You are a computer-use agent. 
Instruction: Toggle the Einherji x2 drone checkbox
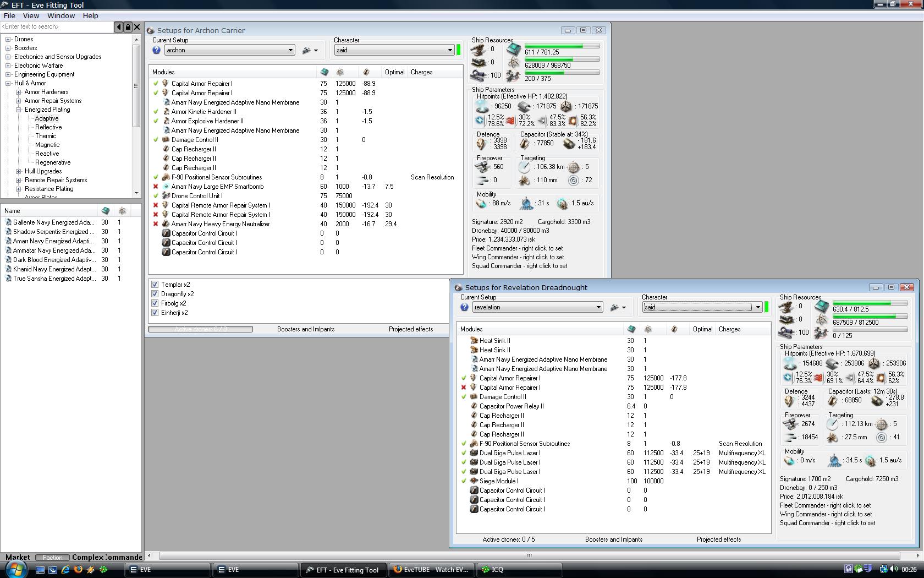pos(155,313)
